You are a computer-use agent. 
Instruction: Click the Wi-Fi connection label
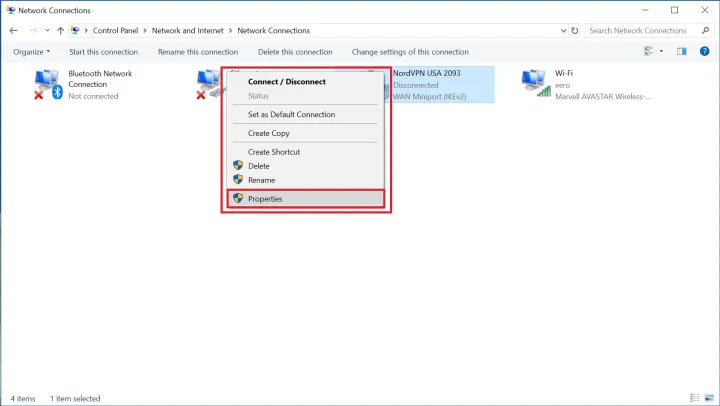pyautogui.click(x=563, y=73)
